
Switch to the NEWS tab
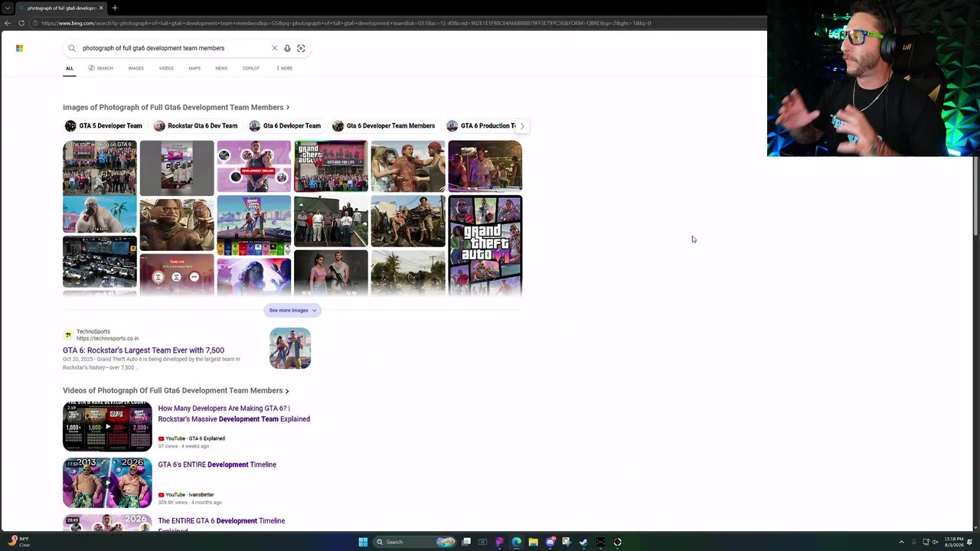(x=221, y=68)
